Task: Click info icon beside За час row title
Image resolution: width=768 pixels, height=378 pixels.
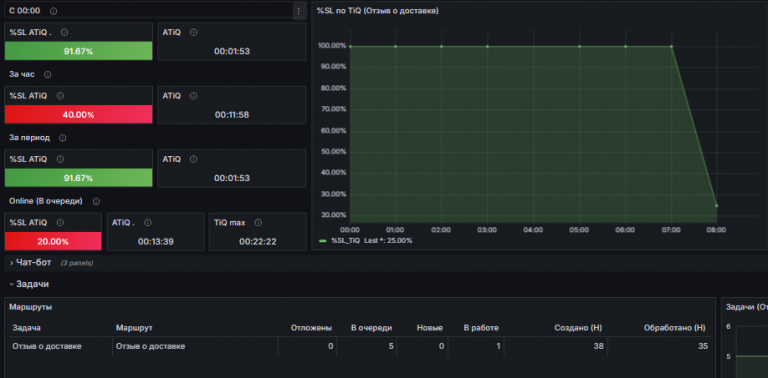Action: pos(48,74)
